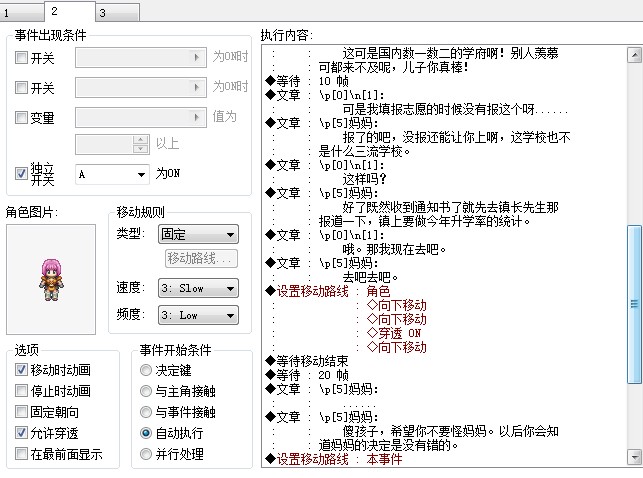The width and height of the screenshot is (643, 478).
Task: Open the independent switch A dropdown
Action: [x=112, y=174]
